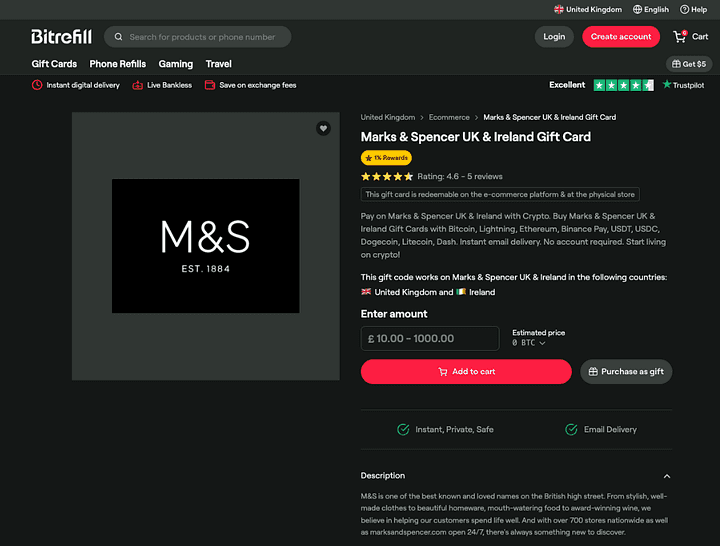Screen dimensions: 720x546
Task: Click the Ireland flag in countries list
Action: coord(461,292)
